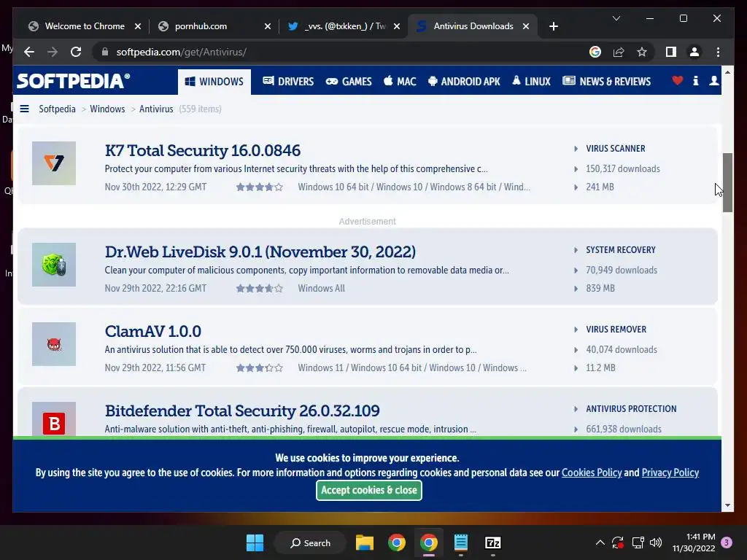Open the 7-Zip taskbar icon
Viewport: 747px width, 560px height.
[492, 542]
